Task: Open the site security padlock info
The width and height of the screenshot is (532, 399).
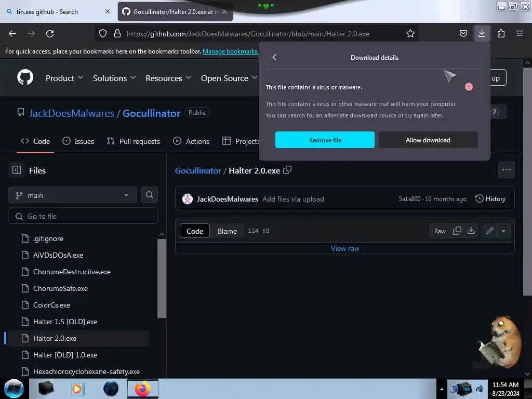Action: 117,34
